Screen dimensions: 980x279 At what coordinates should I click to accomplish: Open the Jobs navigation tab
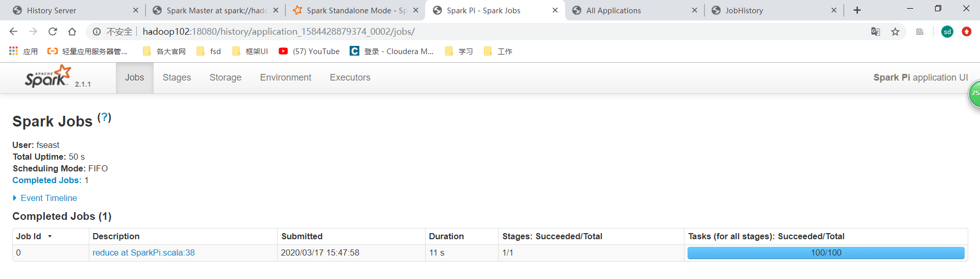click(135, 78)
